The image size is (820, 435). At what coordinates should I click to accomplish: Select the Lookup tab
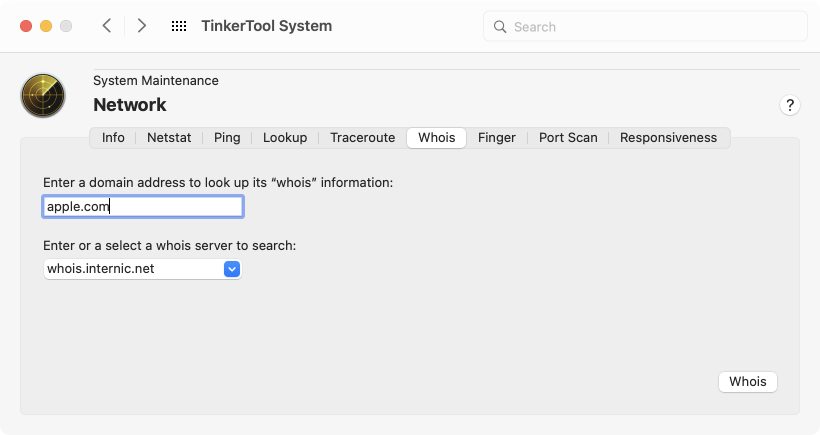click(x=285, y=138)
